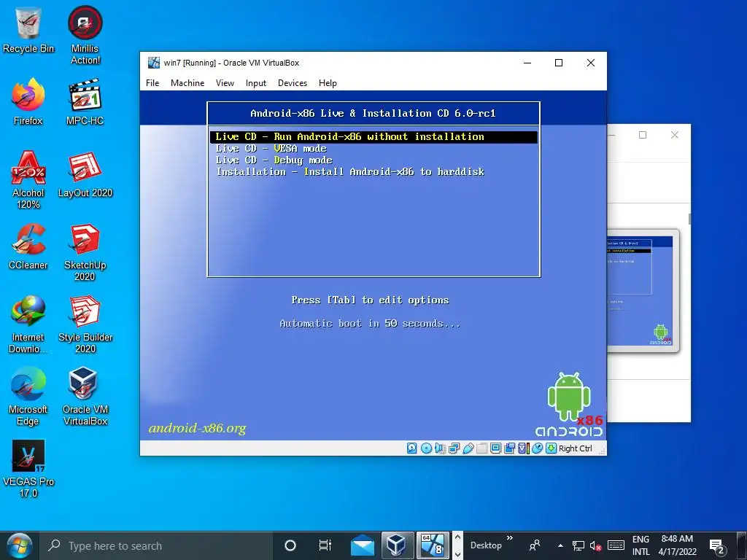Open the Help menu
The width and height of the screenshot is (747, 560).
coord(328,83)
